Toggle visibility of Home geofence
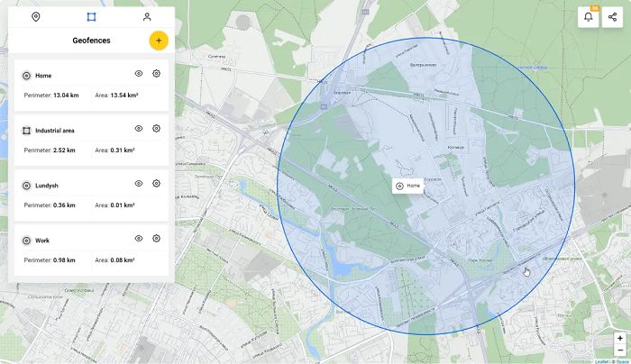This screenshot has width=631, height=364. [x=139, y=74]
